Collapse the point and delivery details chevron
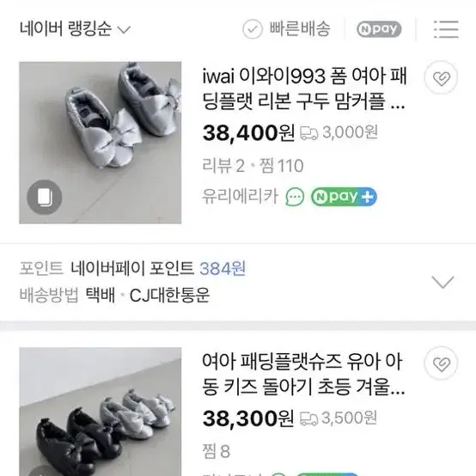 (442, 282)
